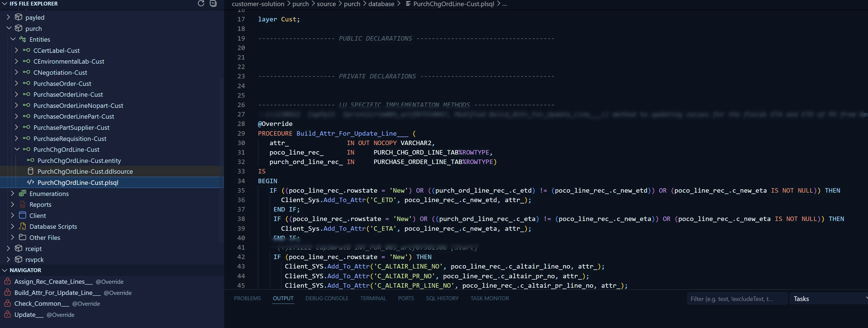Click the purch component package icon

[19, 28]
